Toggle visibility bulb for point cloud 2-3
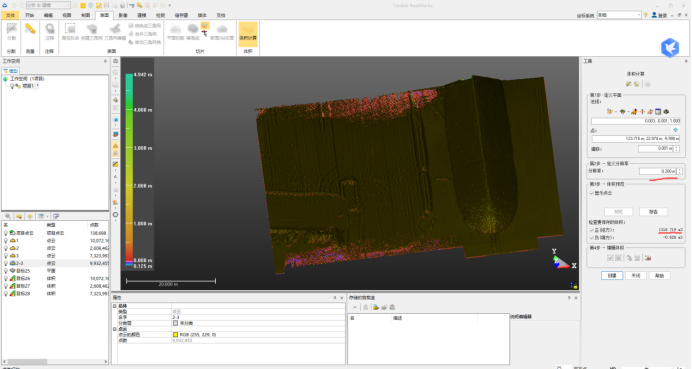 (6, 263)
